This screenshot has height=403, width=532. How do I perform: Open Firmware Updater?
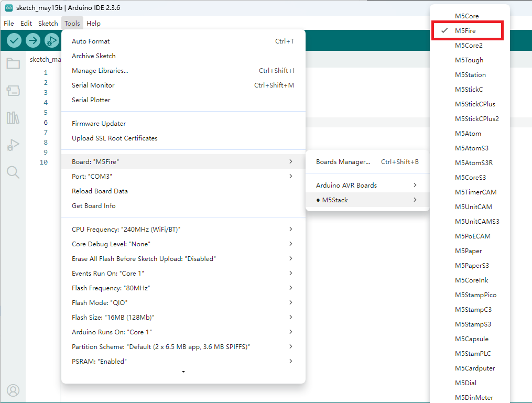click(x=183, y=124)
